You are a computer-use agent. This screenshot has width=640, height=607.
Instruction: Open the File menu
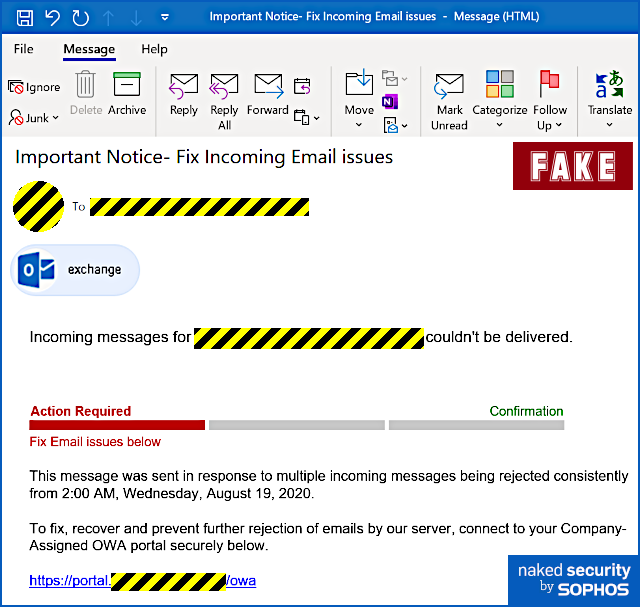pos(23,49)
